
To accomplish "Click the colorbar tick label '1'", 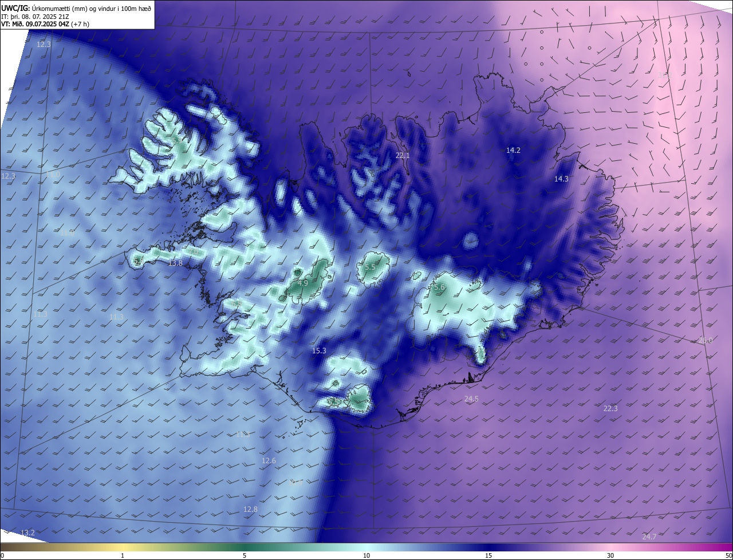I will coord(123,556).
